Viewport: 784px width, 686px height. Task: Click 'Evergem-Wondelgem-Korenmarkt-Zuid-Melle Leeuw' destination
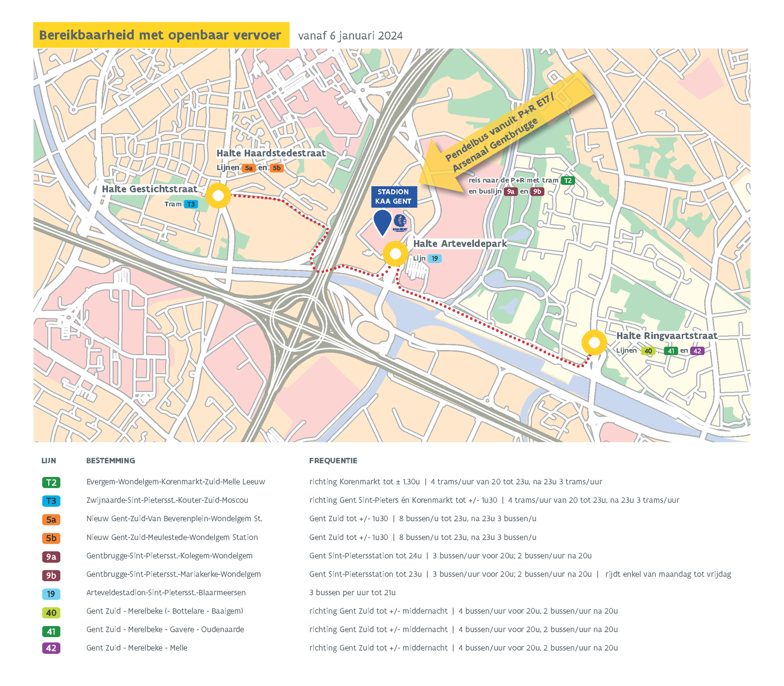pyautogui.click(x=176, y=481)
